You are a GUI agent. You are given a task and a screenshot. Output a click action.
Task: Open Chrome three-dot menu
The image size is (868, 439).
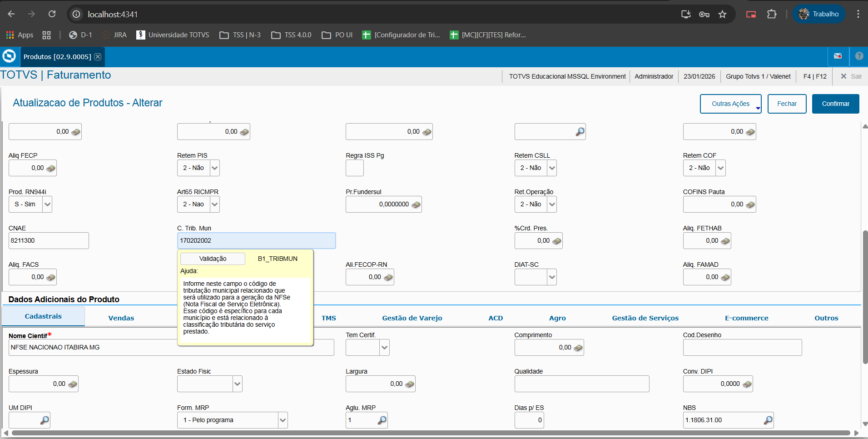[x=858, y=14]
